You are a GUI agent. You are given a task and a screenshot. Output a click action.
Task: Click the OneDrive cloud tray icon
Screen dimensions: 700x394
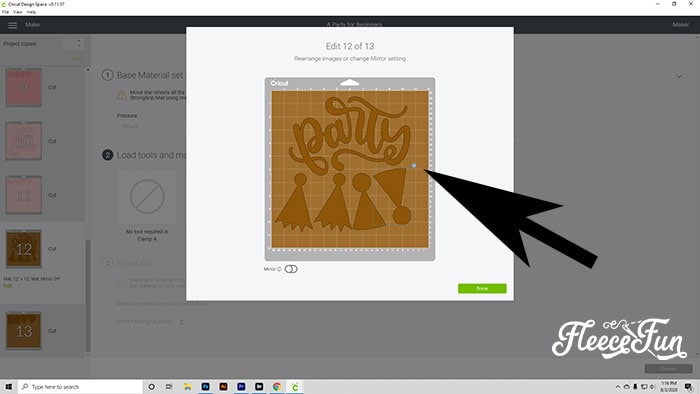click(626, 387)
